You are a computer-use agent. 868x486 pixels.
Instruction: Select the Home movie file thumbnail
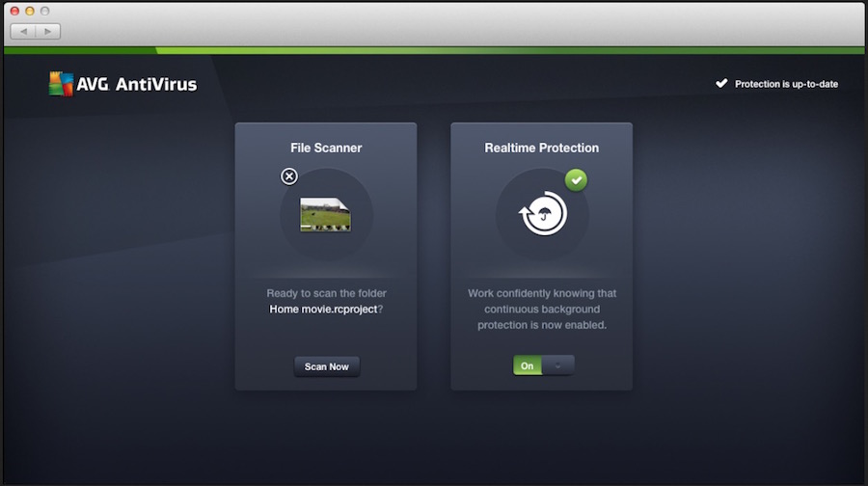326,214
